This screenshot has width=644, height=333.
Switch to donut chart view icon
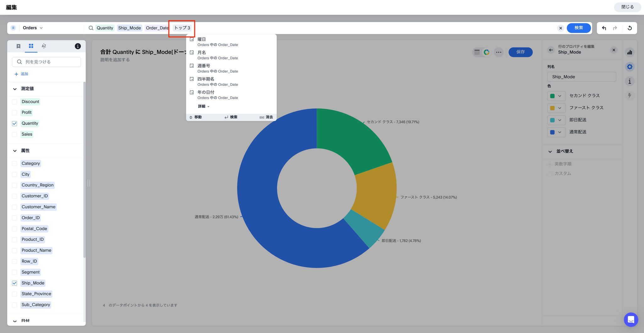point(486,52)
